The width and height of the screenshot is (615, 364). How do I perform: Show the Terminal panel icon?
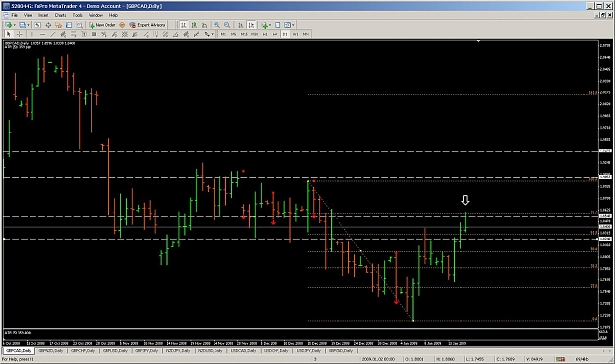pos(69,25)
